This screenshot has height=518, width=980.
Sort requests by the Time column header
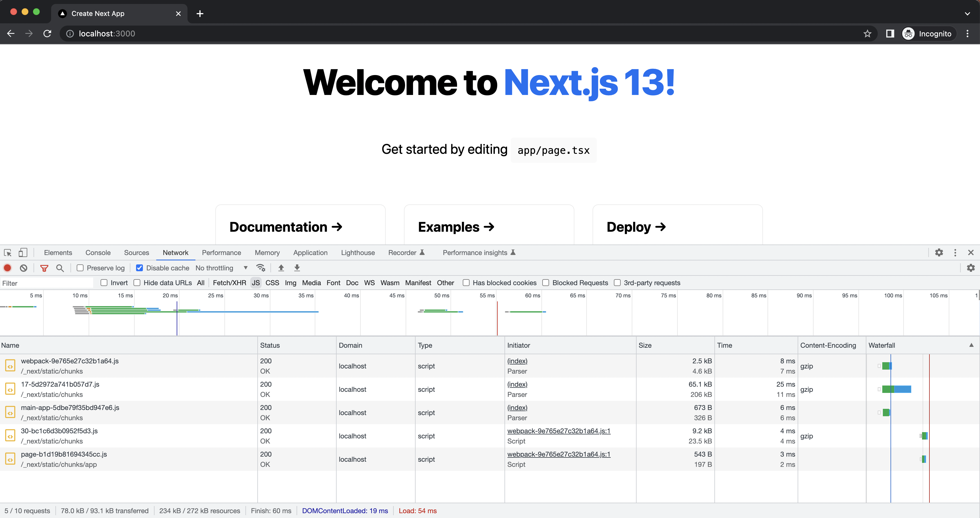tap(756, 345)
